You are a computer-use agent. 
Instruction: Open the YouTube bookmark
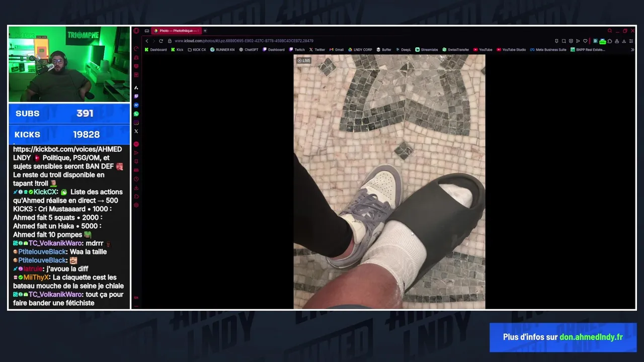[x=483, y=50]
